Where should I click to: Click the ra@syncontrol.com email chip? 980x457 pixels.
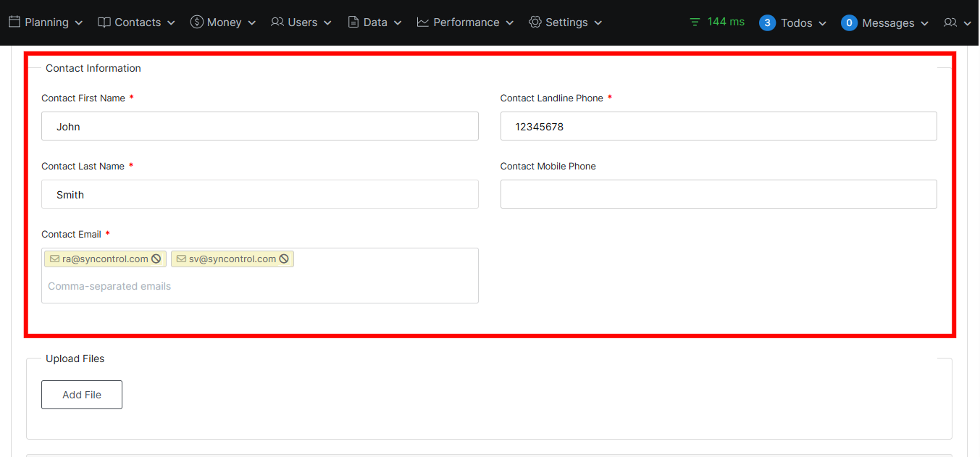click(x=104, y=259)
